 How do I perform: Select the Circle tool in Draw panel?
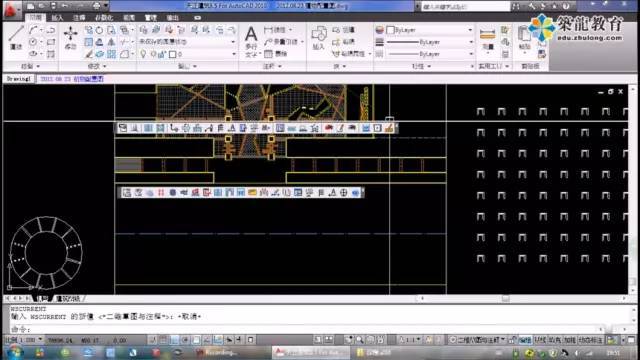click(33, 42)
